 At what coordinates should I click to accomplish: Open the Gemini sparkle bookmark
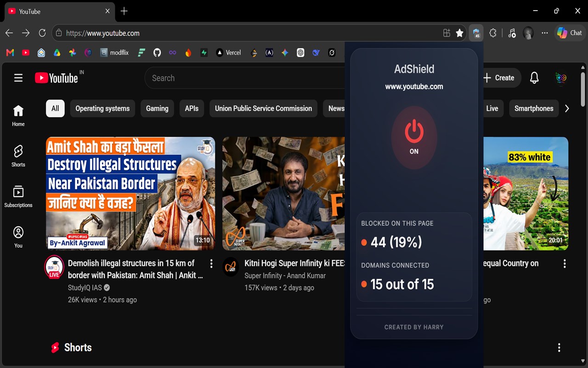point(285,53)
